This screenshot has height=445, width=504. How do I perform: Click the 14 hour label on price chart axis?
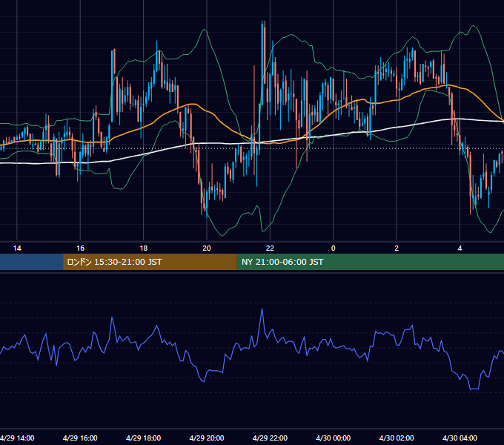(x=17, y=248)
